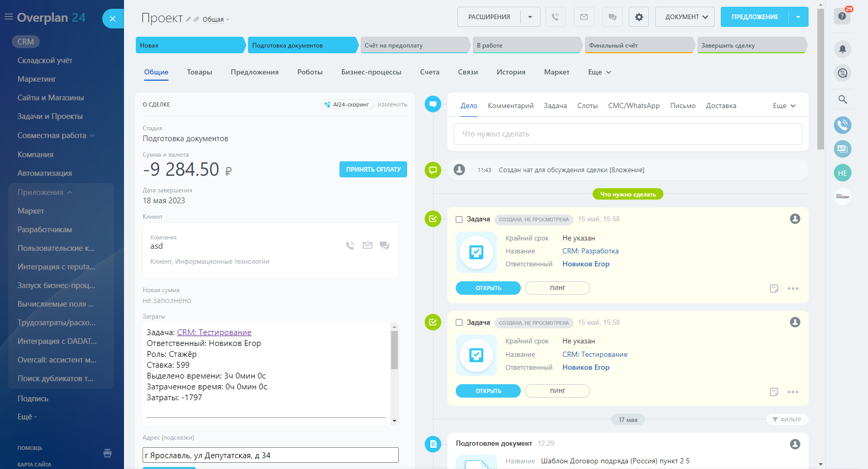Click the printer icon in left sidebar
The image size is (868, 469).
(x=107, y=453)
